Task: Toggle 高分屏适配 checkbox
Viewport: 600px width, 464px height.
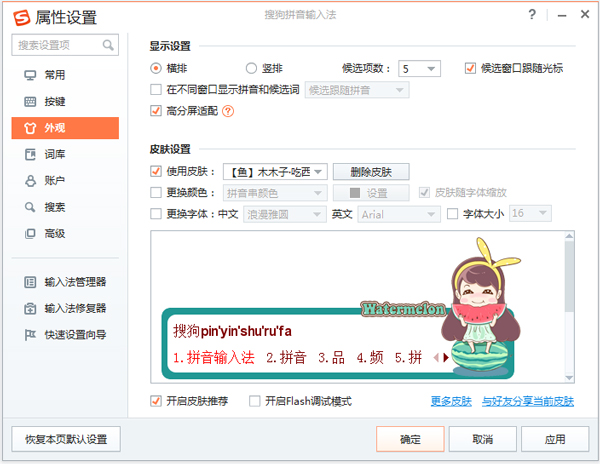Action: pos(156,111)
